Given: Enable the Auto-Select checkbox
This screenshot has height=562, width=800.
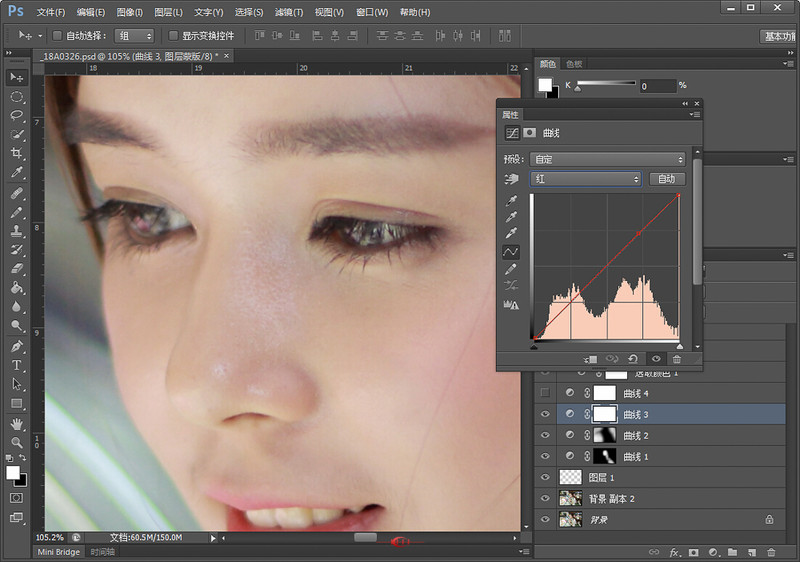Looking at the screenshot, I should 57,35.
